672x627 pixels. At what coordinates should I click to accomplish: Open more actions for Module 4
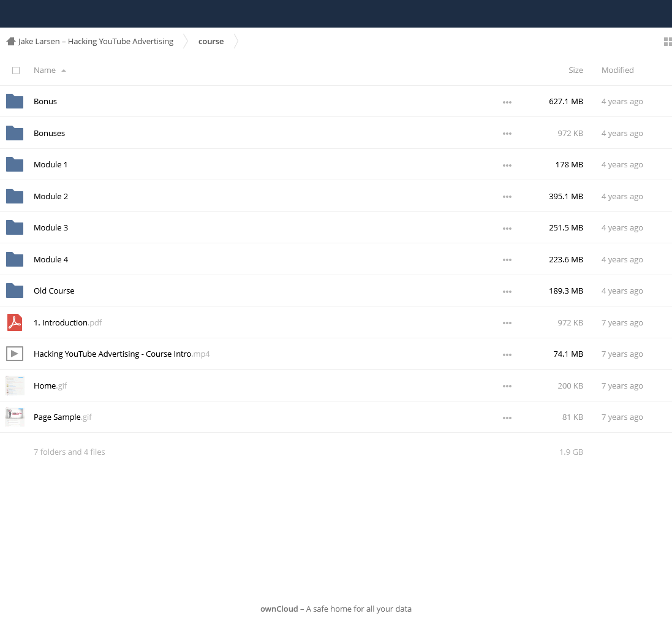pyautogui.click(x=507, y=259)
